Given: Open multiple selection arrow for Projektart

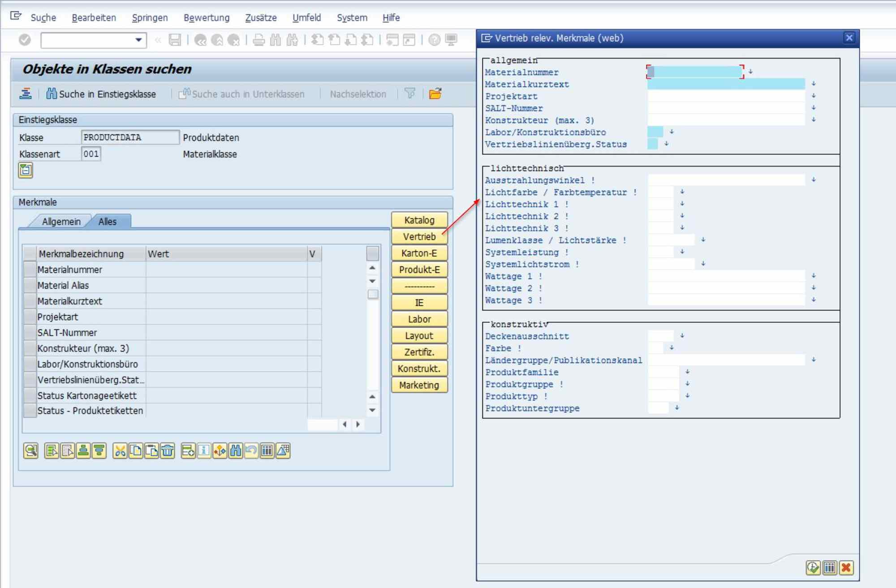Looking at the screenshot, I should pos(814,96).
